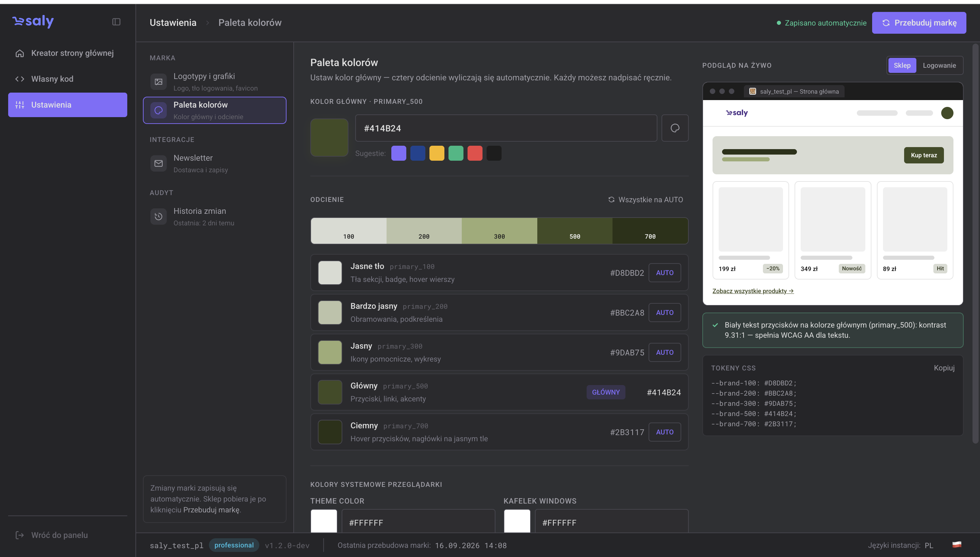
Task: Click Kup teraz in live preview
Action: 924,155
